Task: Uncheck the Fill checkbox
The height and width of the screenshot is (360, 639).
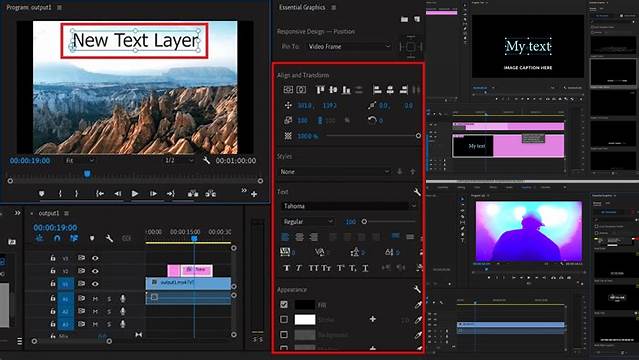Action: 284,304
